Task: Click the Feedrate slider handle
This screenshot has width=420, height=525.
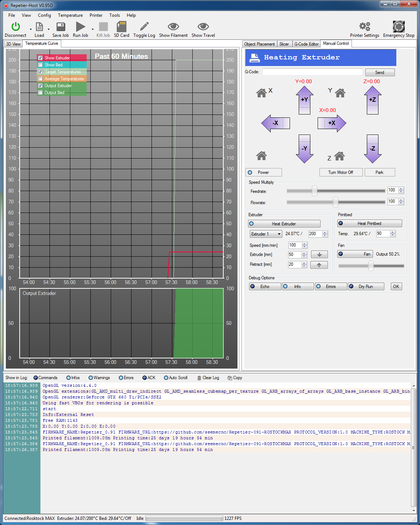Action: [314, 191]
